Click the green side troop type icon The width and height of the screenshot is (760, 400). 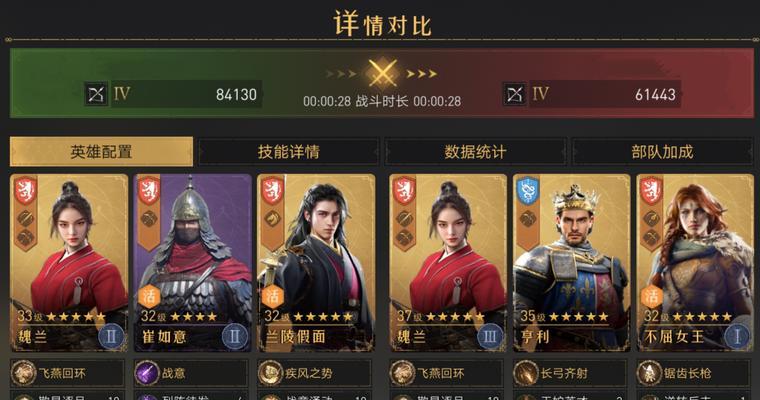[x=96, y=94]
